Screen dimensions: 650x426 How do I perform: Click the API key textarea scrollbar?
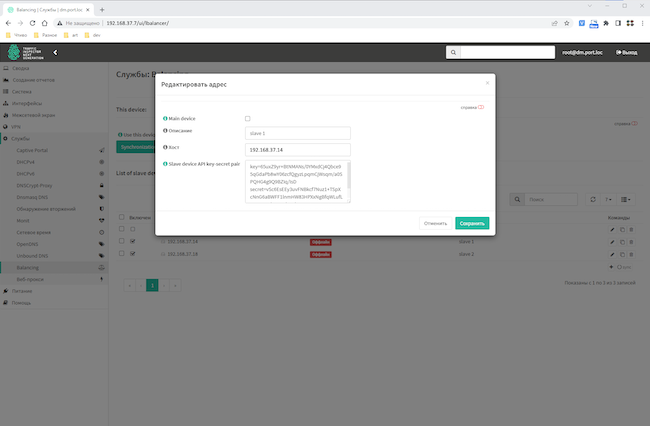pyautogui.click(x=348, y=176)
